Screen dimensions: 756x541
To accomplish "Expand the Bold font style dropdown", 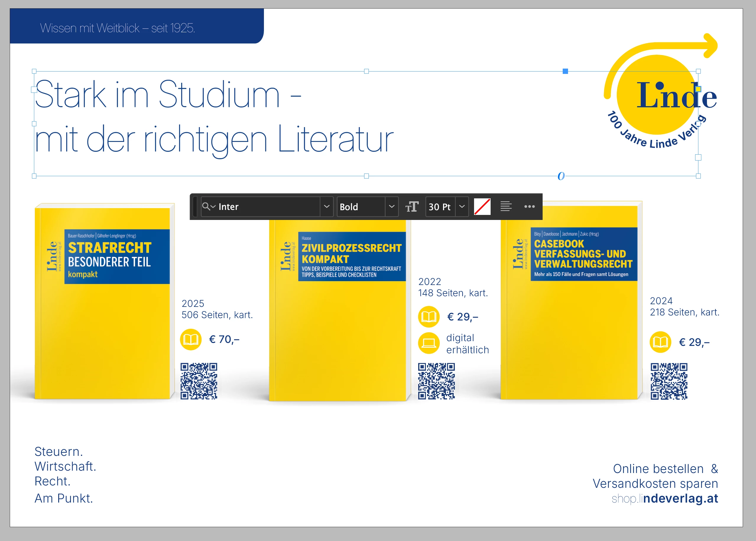I will pyautogui.click(x=392, y=207).
